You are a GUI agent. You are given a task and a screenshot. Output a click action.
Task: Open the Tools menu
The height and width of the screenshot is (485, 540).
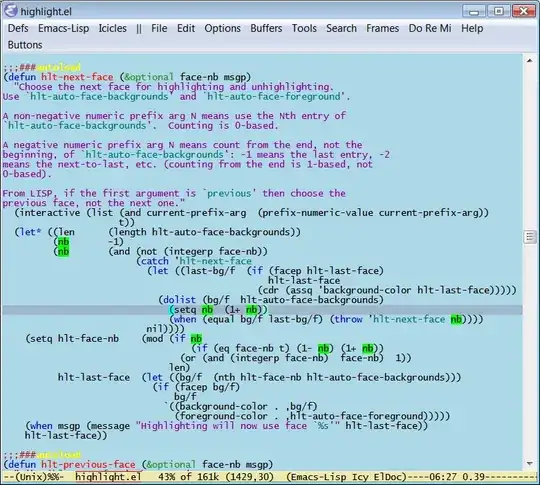tap(304, 28)
